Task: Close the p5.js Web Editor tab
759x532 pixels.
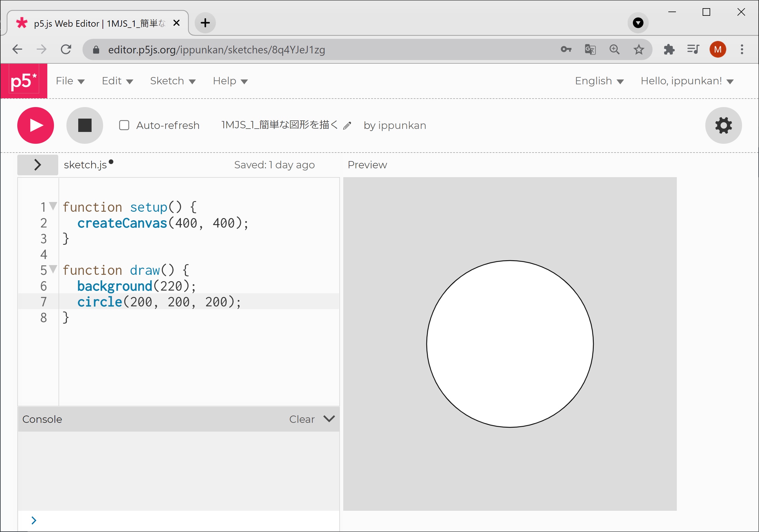Action: (176, 23)
